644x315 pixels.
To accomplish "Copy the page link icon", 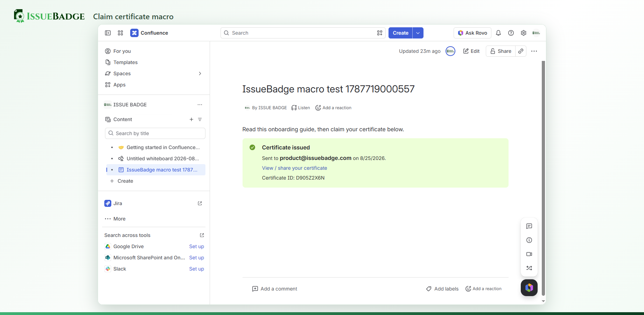I will tap(521, 51).
